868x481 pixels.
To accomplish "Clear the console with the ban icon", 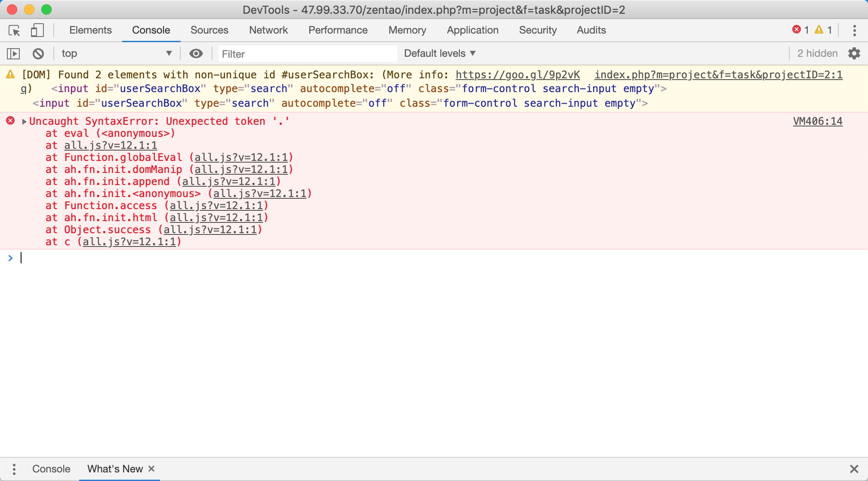I will [x=38, y=54].
